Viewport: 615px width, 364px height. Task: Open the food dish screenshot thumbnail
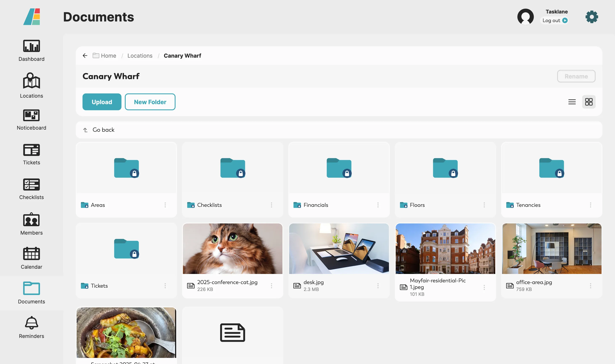coord(126,333)
